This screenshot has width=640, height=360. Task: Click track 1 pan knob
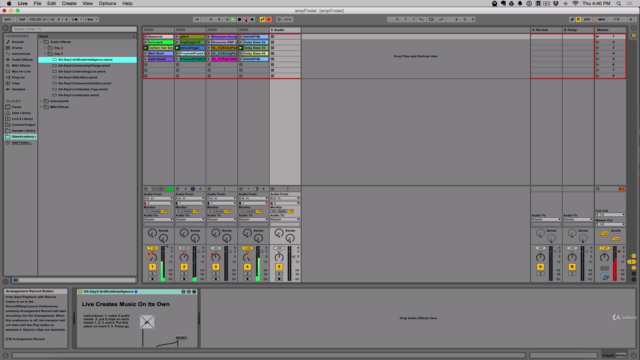click(152, 257)
